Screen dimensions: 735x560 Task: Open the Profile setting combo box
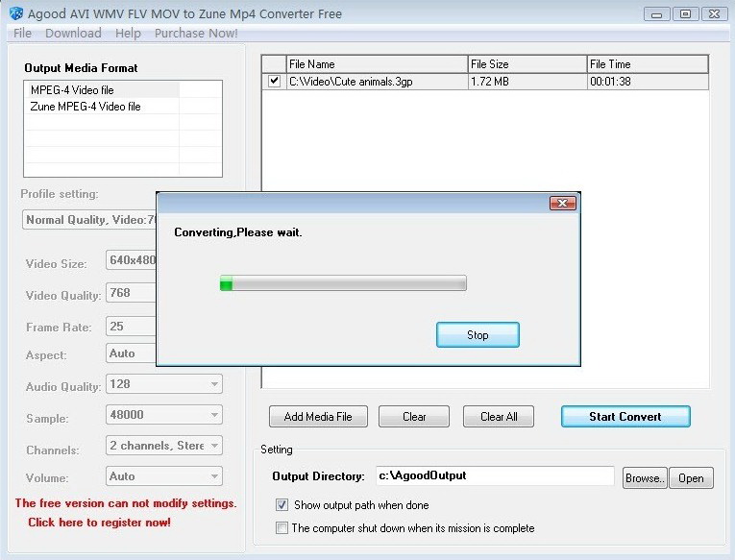(x=89, y=220)
